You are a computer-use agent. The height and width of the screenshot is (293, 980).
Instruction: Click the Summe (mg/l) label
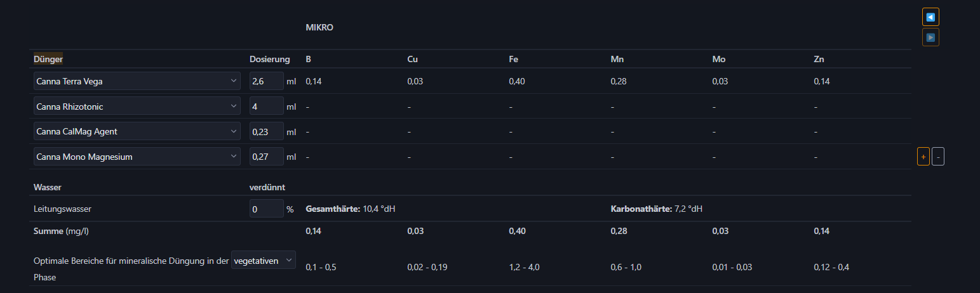point(61,231)
